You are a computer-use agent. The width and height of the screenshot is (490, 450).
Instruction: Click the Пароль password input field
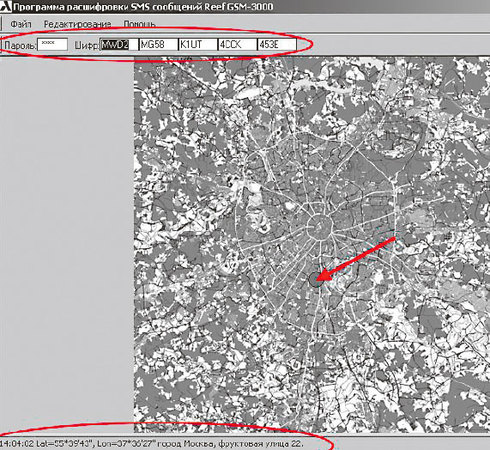[x=52, y=44]
